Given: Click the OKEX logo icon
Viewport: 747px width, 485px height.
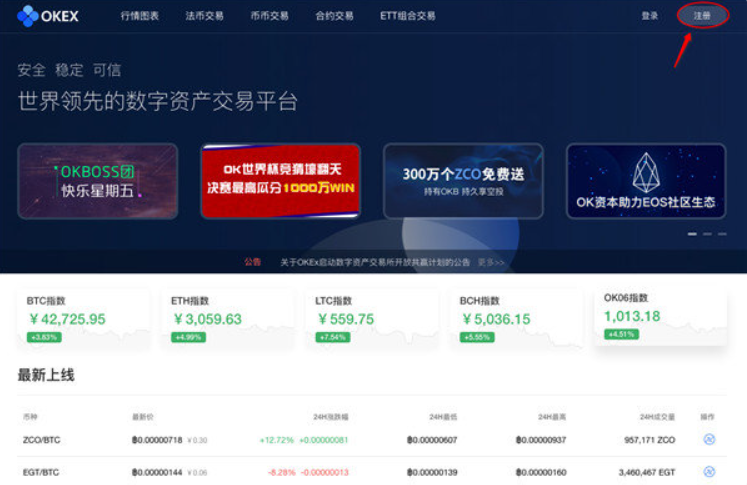Looking at the screenshot, I should (28, 16).
